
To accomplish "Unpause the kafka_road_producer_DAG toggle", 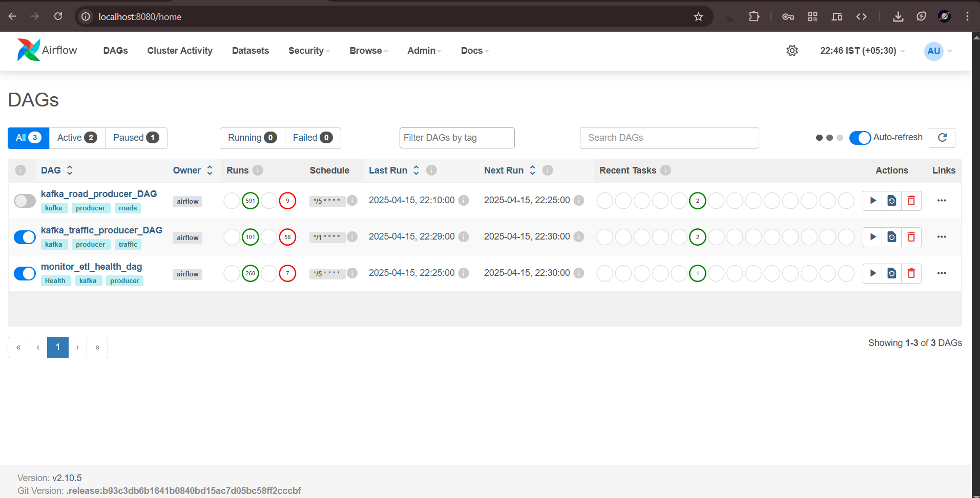I will click(x=25, y=201).
